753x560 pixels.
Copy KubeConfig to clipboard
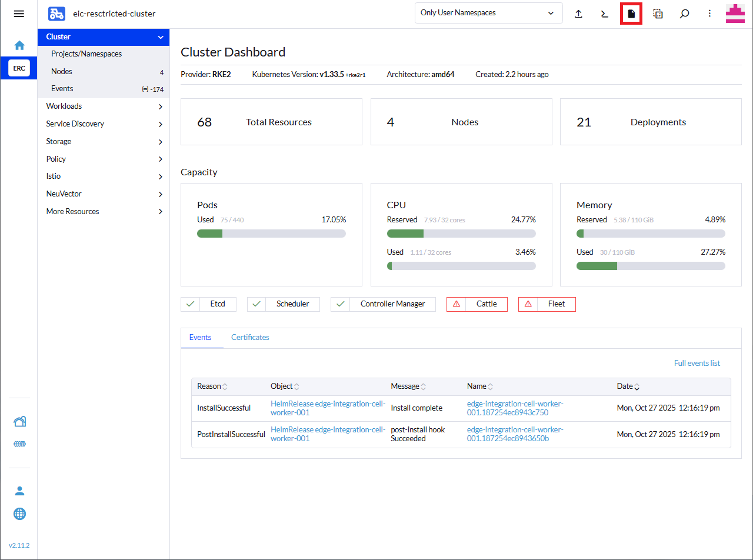pos(658,13)
